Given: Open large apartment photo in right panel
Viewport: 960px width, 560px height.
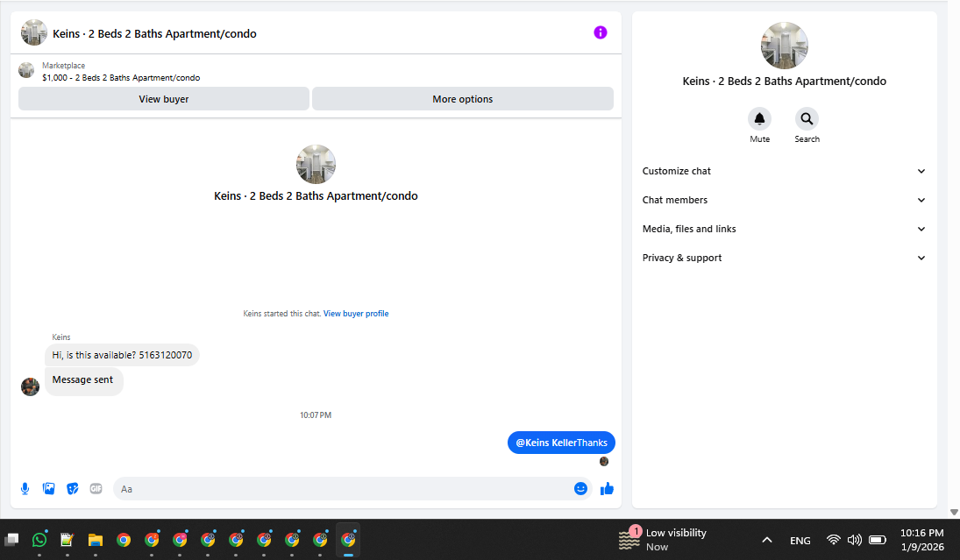Looking at the screenshot, I should pyautogui.click(x=785, y=46).
